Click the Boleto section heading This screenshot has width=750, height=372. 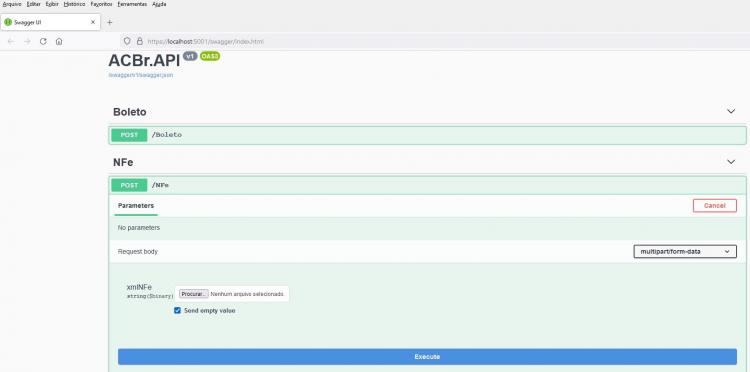[x=130, y=112]
